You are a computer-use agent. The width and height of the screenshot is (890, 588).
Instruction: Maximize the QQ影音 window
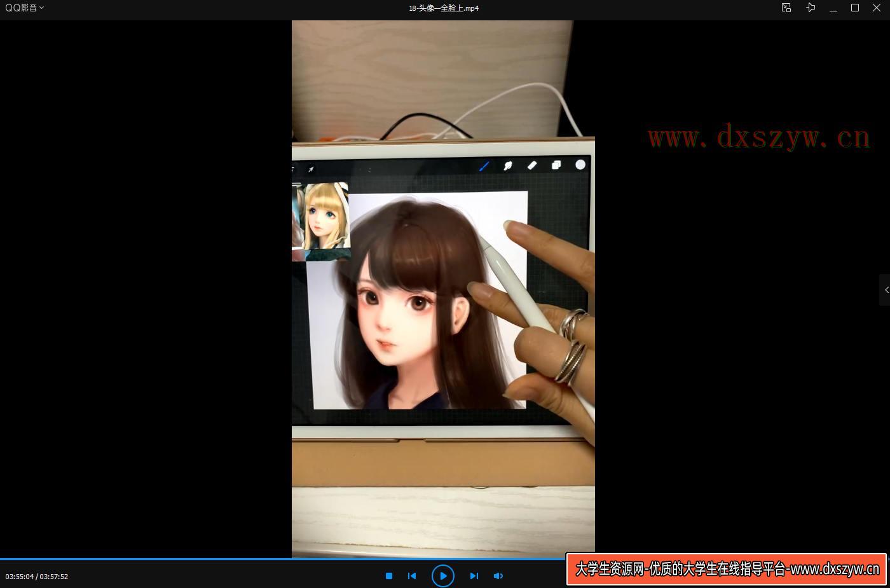(855, 8)
